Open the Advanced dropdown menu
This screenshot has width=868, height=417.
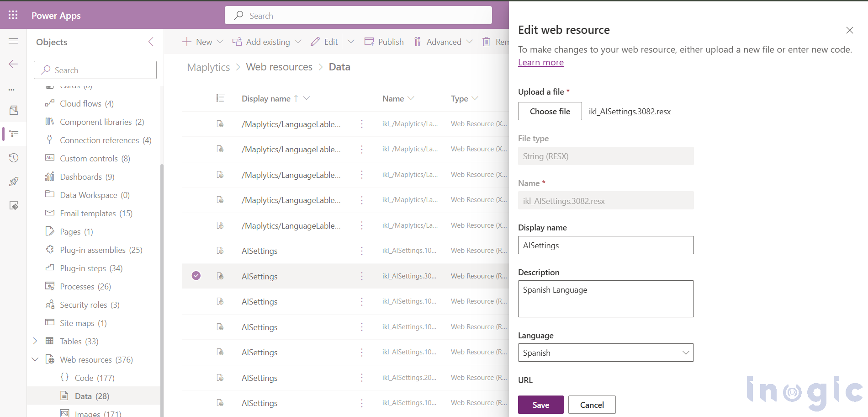443,42
